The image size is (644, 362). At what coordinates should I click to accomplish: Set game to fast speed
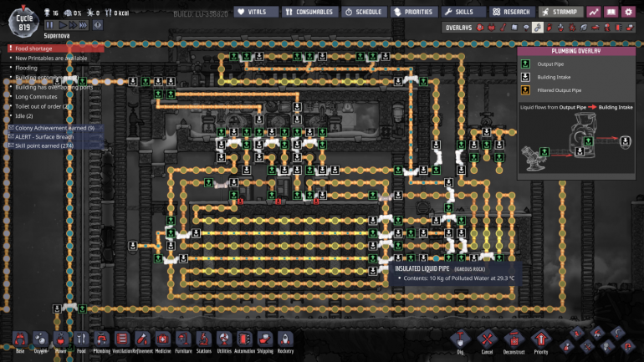point(73,25)
